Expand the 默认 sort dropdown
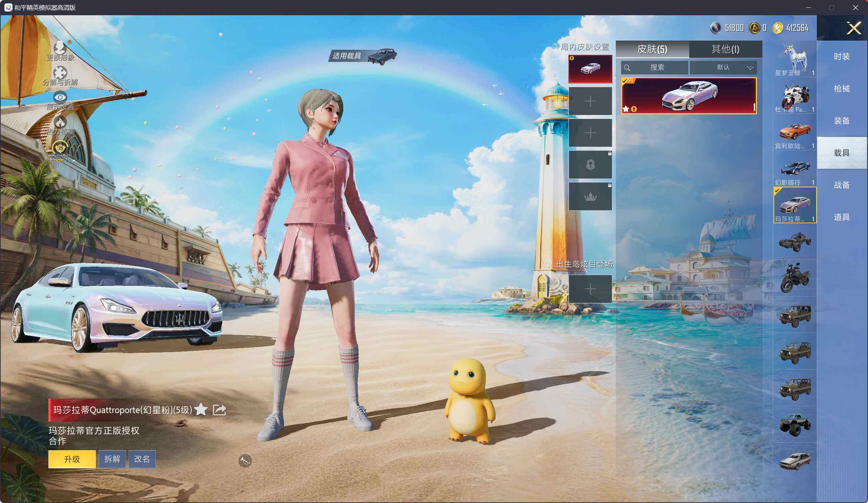The image size is (868, 503). pos(723,67)
